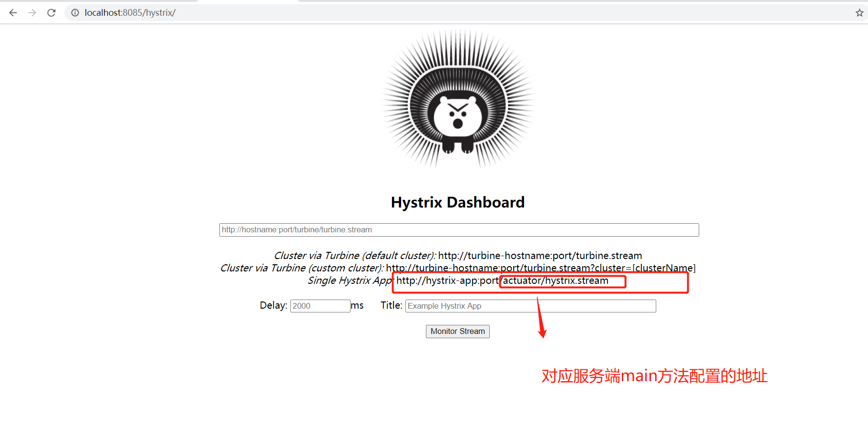Click the Delay label
The width and height of the screenshot is (868, 436).
(x=273, y=305)
